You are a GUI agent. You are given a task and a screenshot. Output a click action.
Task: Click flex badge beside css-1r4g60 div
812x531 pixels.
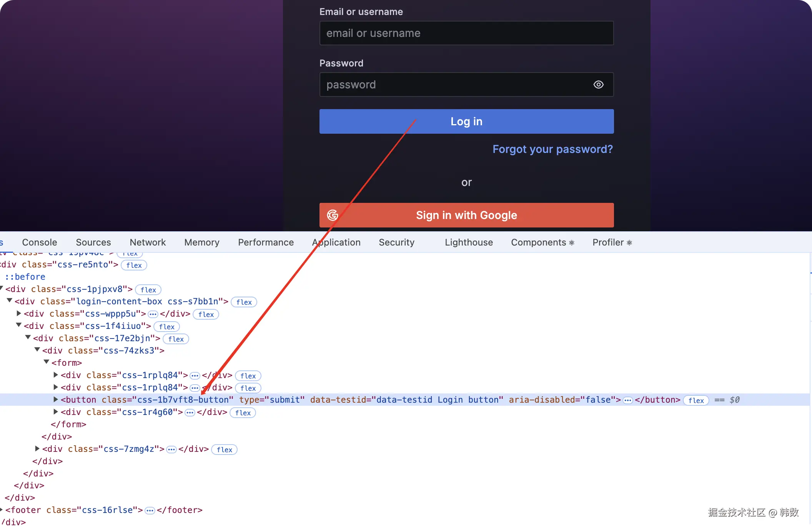(243, 413)
